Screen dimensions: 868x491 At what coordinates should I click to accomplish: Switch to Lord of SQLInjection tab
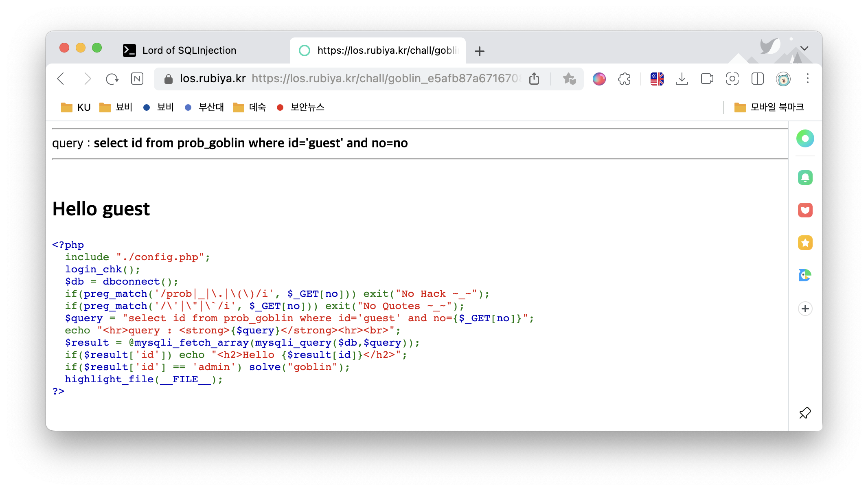[189, 50]
